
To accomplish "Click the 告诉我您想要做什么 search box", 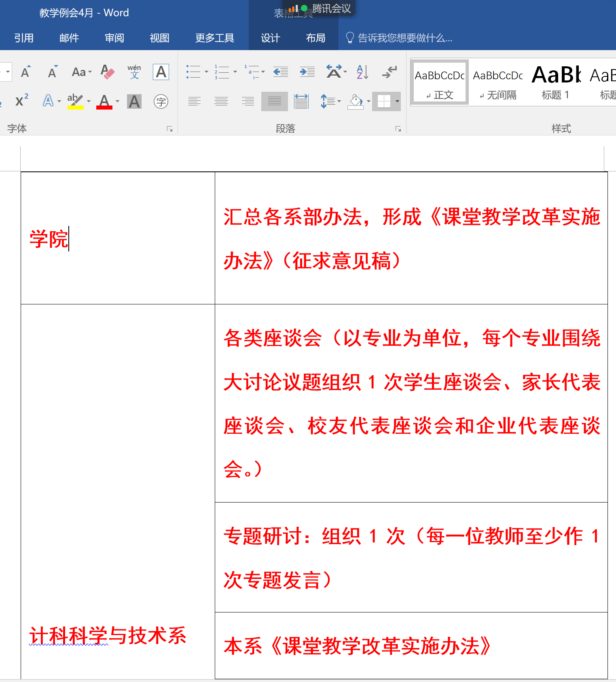I will [x=404, y=38].
